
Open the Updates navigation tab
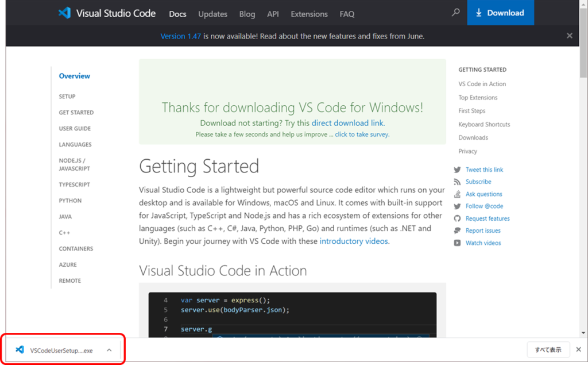point(212,14)
